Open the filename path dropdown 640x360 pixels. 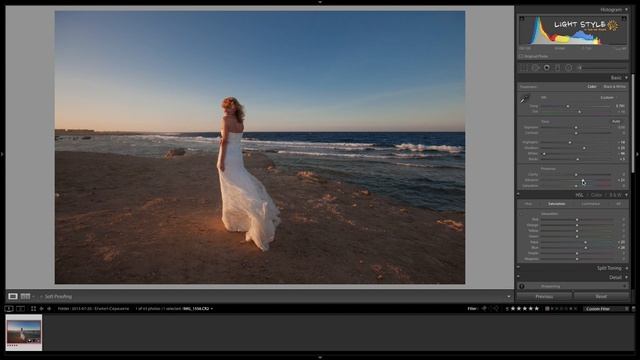pos(212,309)
